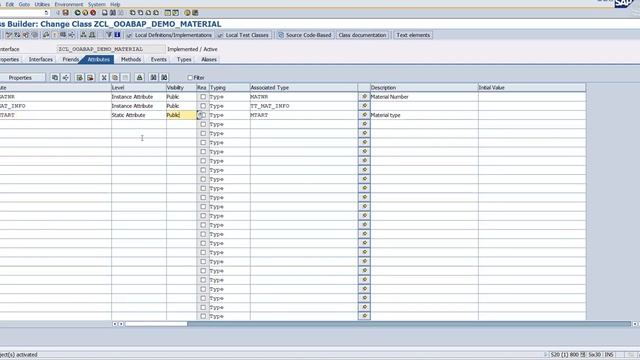
Task: Click the Save icon in the standard toolbar
Action: tap(65, 13)
